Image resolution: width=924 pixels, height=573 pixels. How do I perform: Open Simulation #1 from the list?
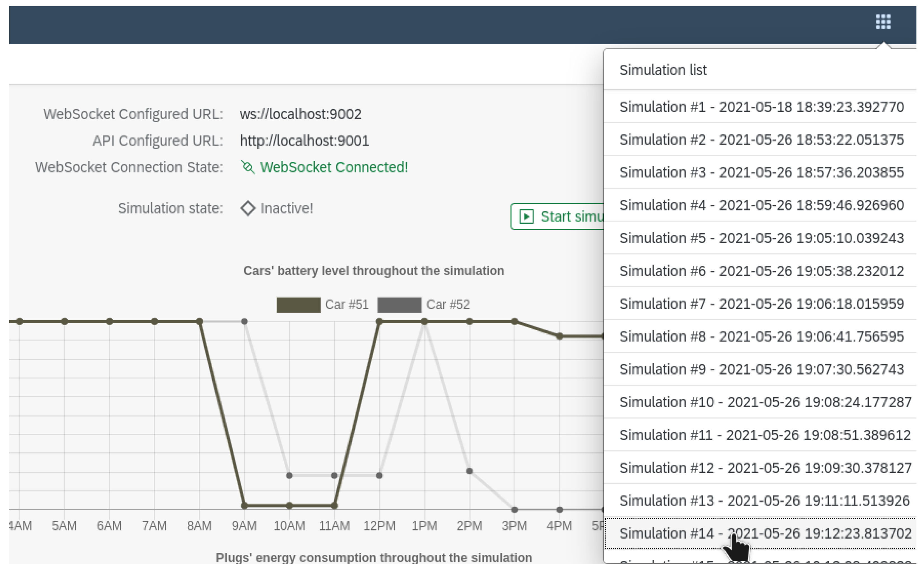point(761,107)
